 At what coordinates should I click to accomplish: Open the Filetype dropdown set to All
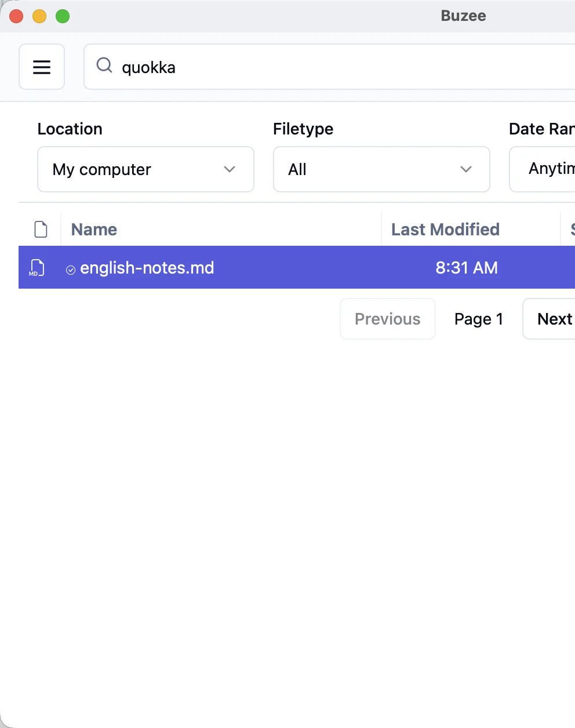point(381,169)
